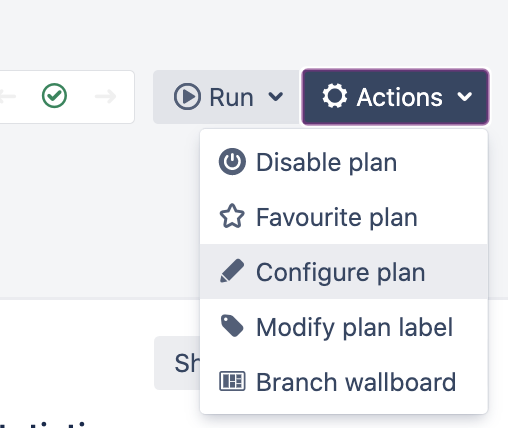Screen dimensions: 508x428
Task: Click the pencil icon for Configure plan
Action: 232,271
